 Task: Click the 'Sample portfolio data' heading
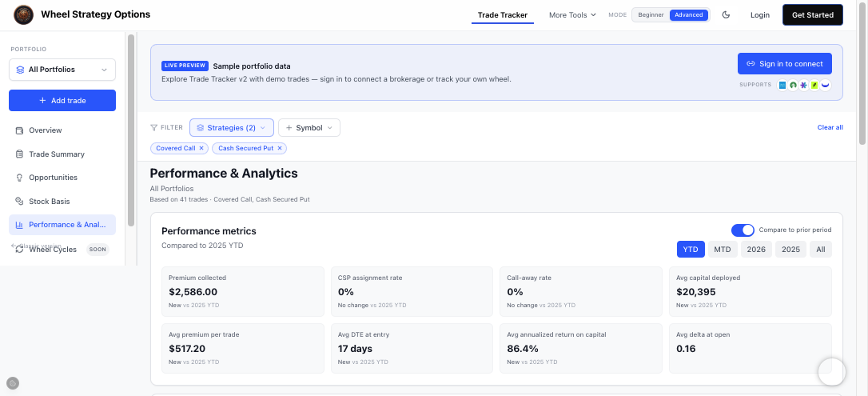pos(251,66)
